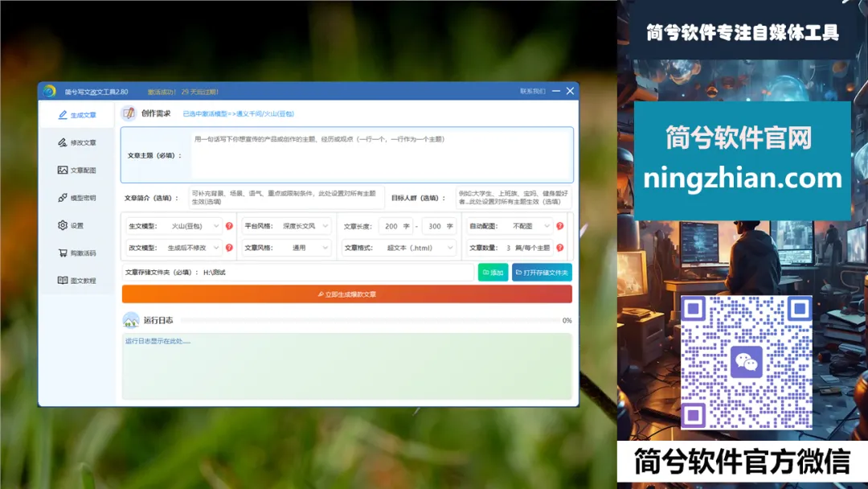Click the 已选中激活模型 text link
The image size is (868, 489).
pos(239,113)
